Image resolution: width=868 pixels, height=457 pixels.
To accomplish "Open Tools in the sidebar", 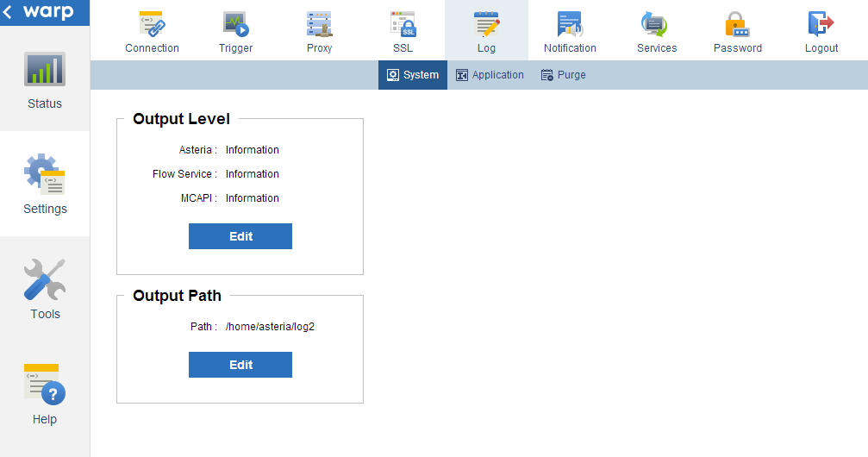I will 45,289.
